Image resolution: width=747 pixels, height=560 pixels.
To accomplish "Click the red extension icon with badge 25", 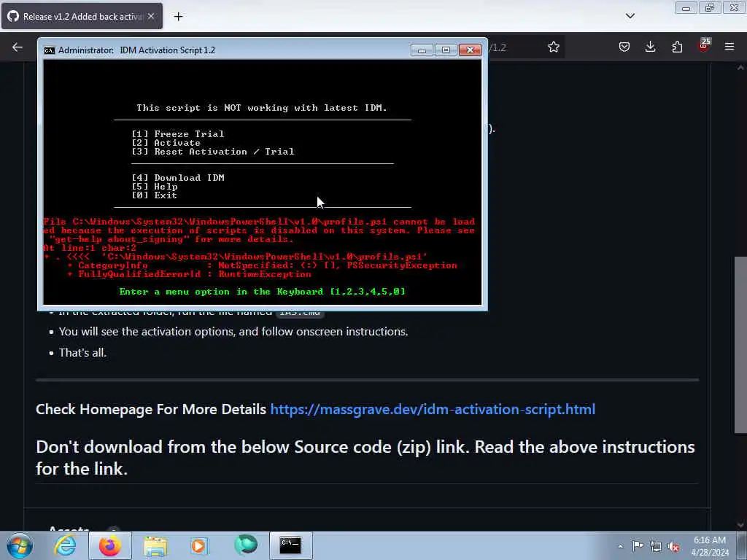I will pos(704,46).
